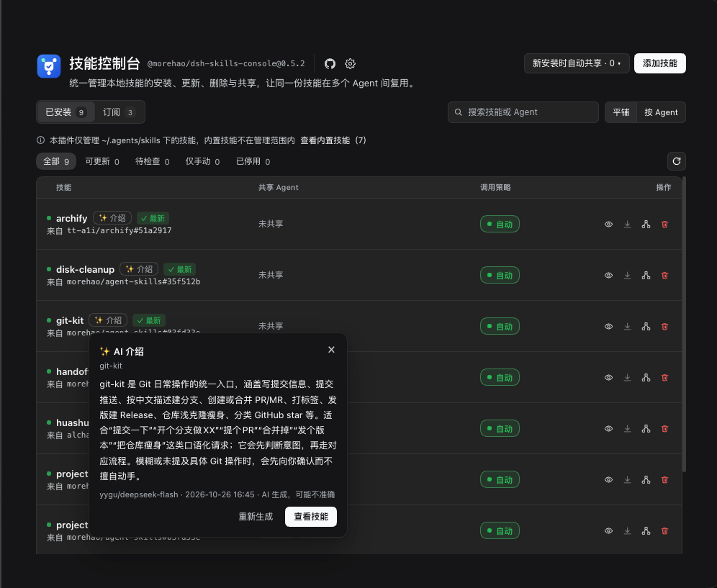Open 介绍 badge for archify
Screen dimensions: 717x588
point(112,218)
